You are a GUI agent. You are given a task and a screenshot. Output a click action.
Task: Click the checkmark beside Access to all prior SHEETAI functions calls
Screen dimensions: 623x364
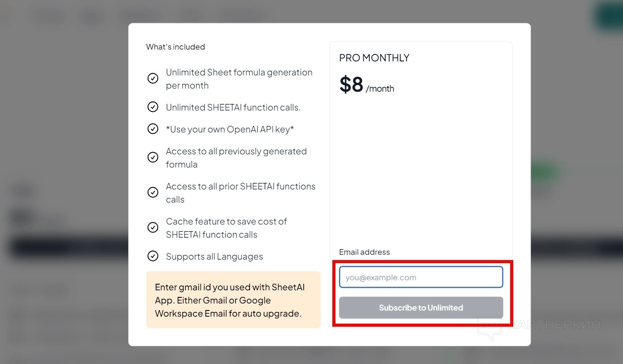pos(153,193)
